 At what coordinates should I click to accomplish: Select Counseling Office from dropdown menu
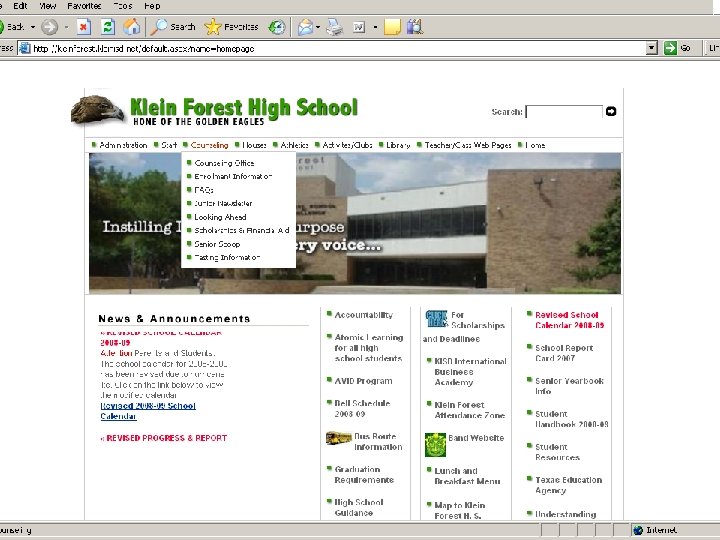click(224, 163)
